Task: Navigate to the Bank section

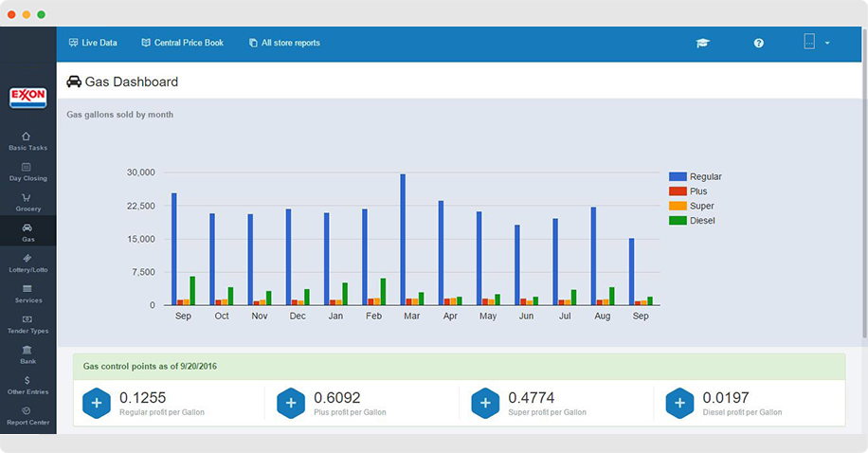Action: 27,354
